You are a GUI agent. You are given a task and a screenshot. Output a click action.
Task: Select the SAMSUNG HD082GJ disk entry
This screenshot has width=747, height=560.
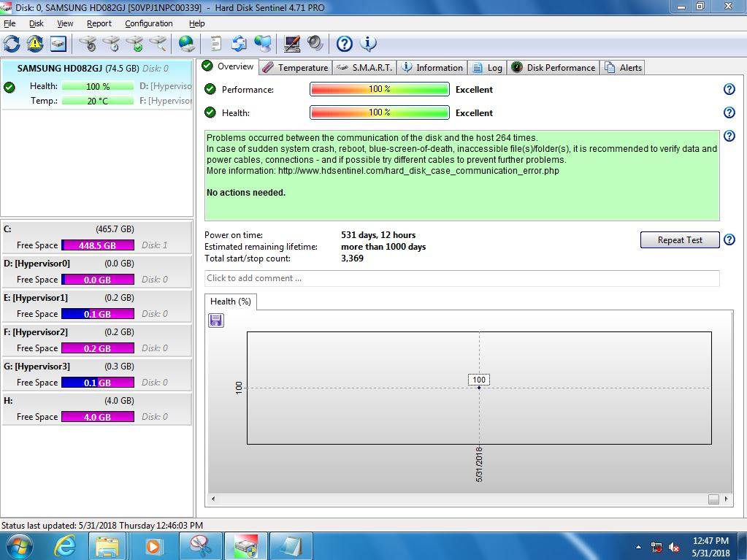pos(96,84)
